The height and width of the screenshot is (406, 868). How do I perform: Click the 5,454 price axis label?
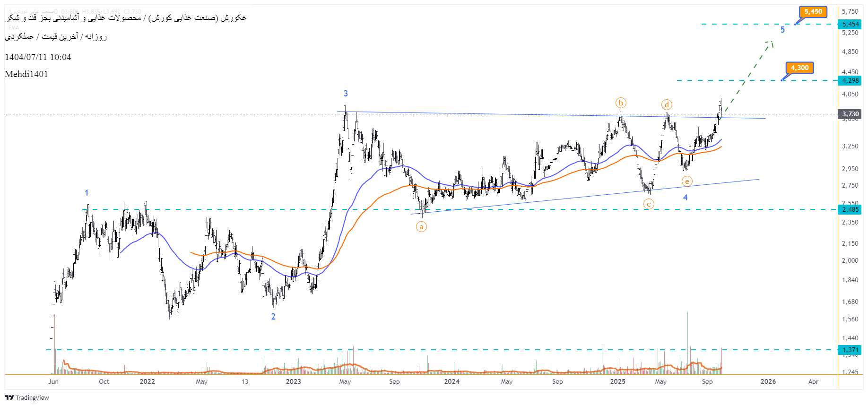[850, 24]
